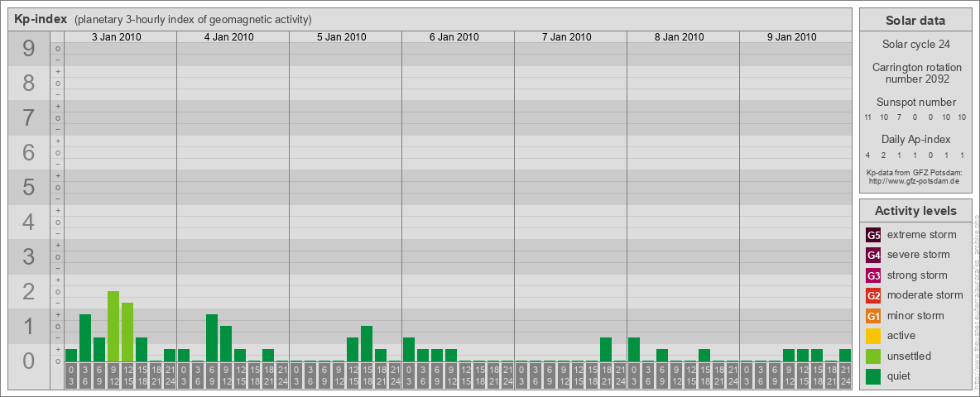Image resolution: width=980 pixels, height=397 pixels.
Task: Click the Kp axis number 5
Action: pos(28,187)
